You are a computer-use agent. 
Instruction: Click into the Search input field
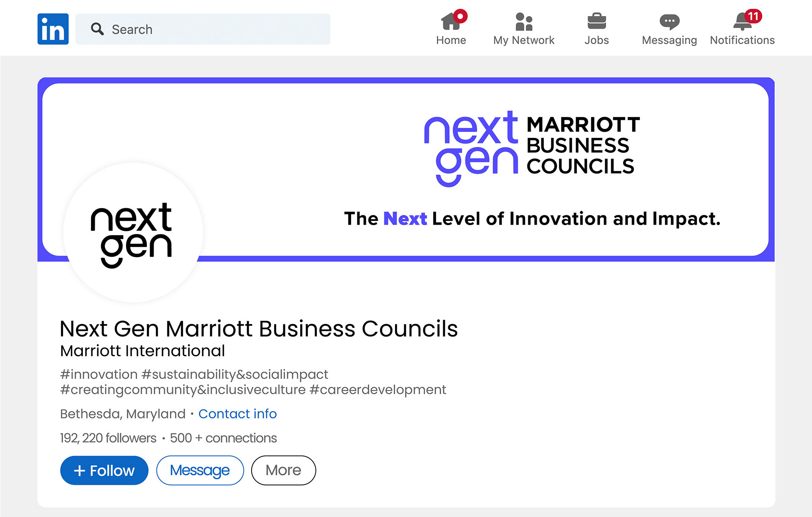(x=203, y=29)
